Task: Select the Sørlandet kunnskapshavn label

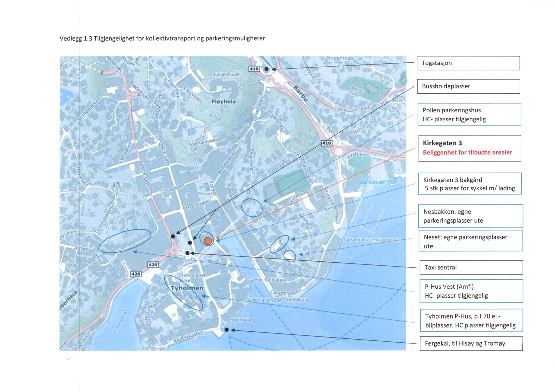Action: 372,240
